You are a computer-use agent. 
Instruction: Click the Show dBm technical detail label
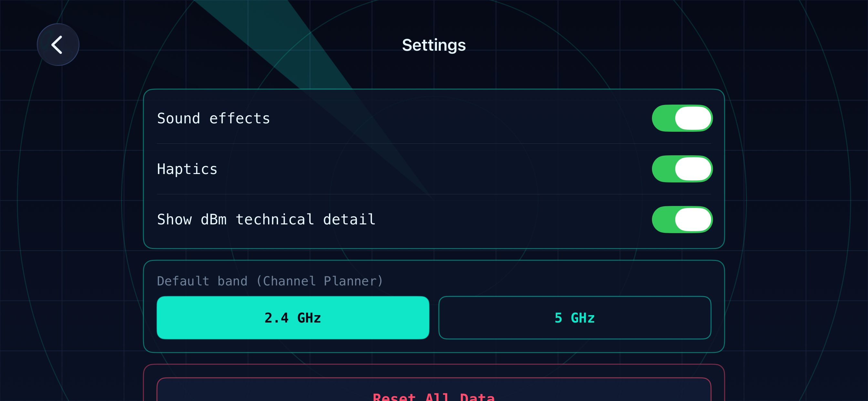point(266,219)
